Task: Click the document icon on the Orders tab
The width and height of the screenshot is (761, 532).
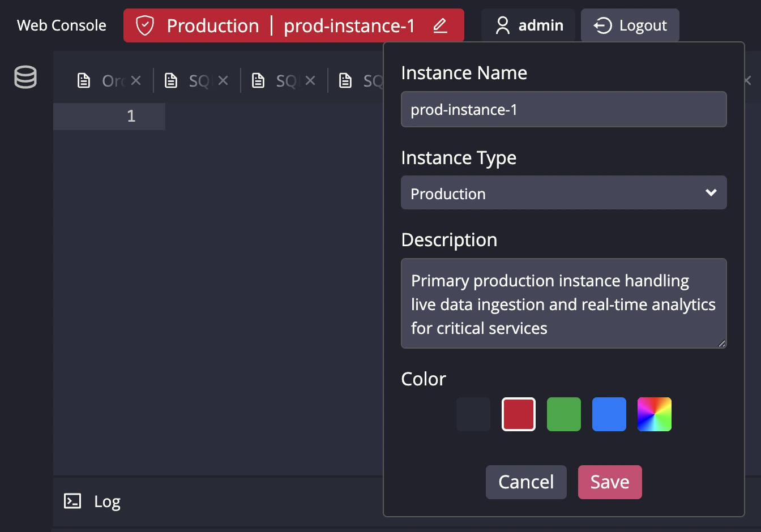Action: click(x=84, y=80)
